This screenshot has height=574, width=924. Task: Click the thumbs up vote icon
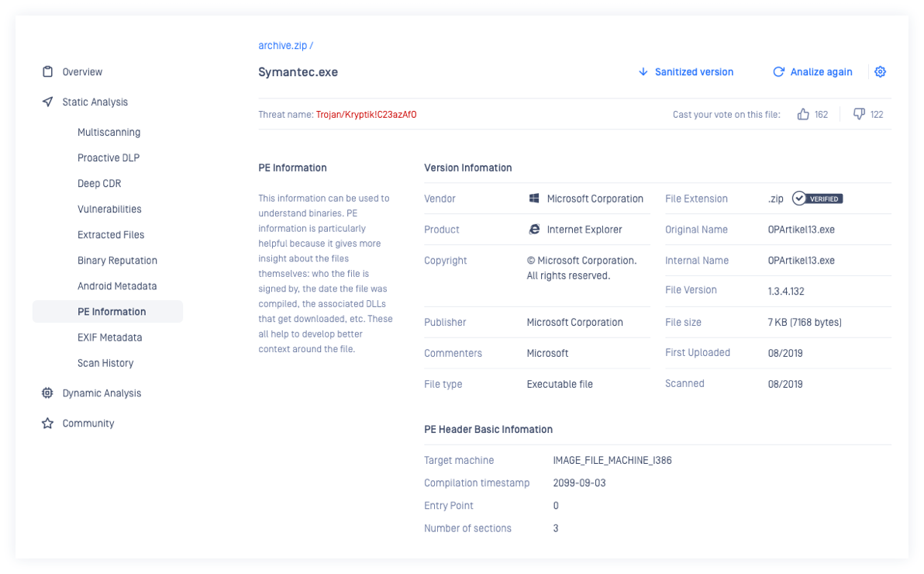(803, 115)
